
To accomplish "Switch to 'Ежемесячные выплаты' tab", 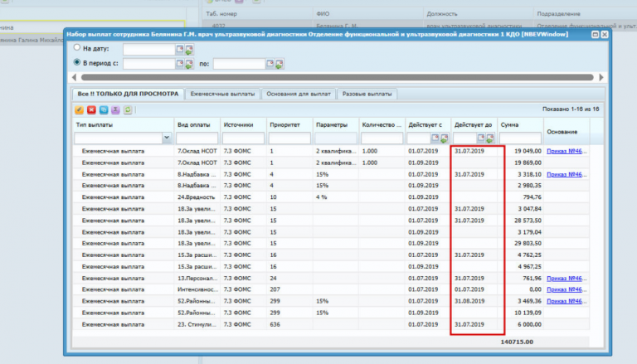I will [x=221, y=95].
